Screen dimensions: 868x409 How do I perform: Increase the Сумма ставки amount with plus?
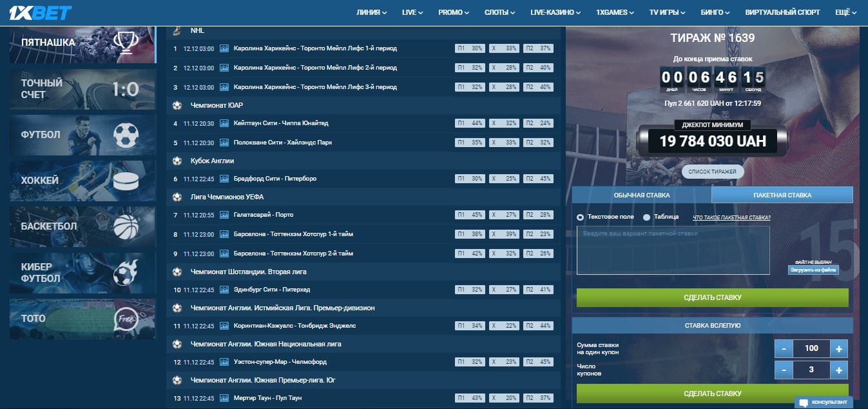[838, 349]
